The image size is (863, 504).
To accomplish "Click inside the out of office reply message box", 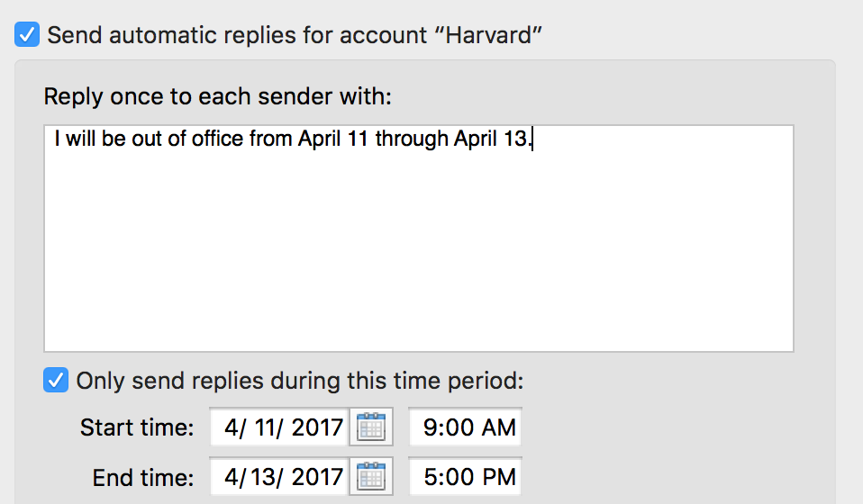I will (x=419, y=238).
